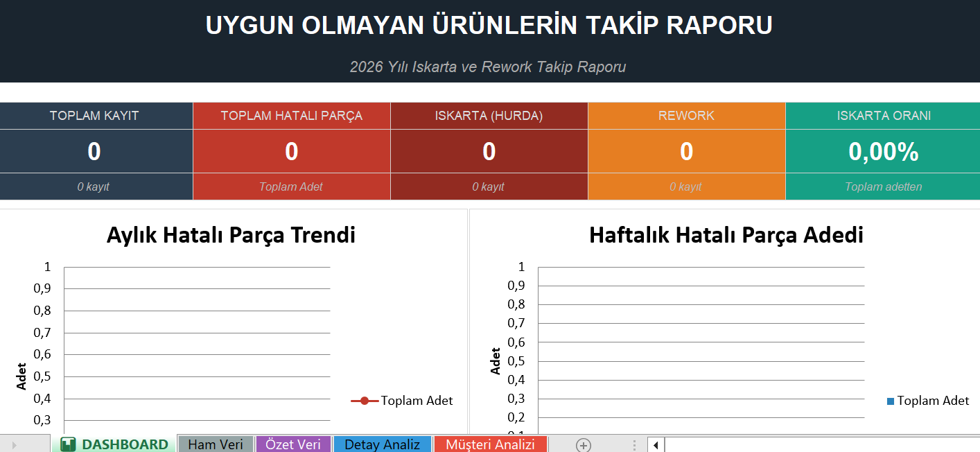Image resolution: width=980 pixels, height=452 pixels.
Task: Select the ISKARTA (HURDA) header cell
Action: click(489, 116)
